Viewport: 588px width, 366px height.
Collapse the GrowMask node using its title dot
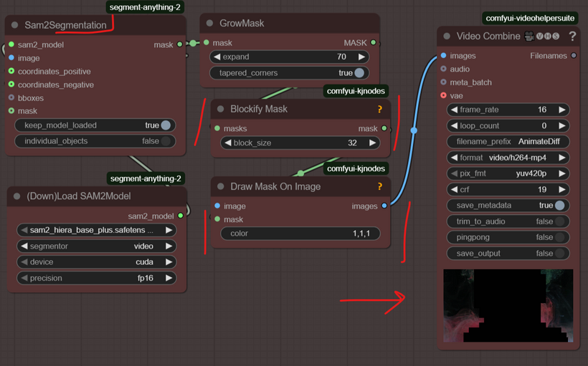[x=210, y=24]
